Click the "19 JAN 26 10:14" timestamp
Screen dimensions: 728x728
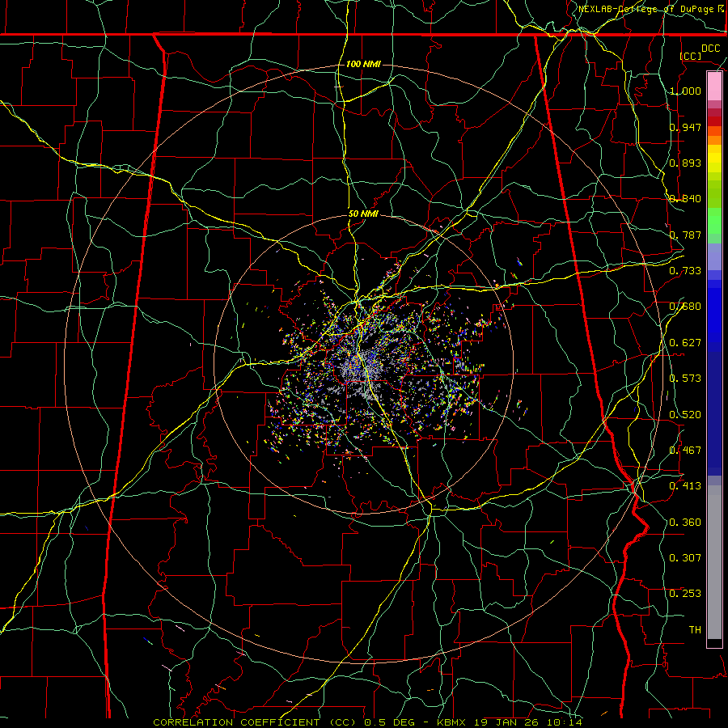[528, 722]
